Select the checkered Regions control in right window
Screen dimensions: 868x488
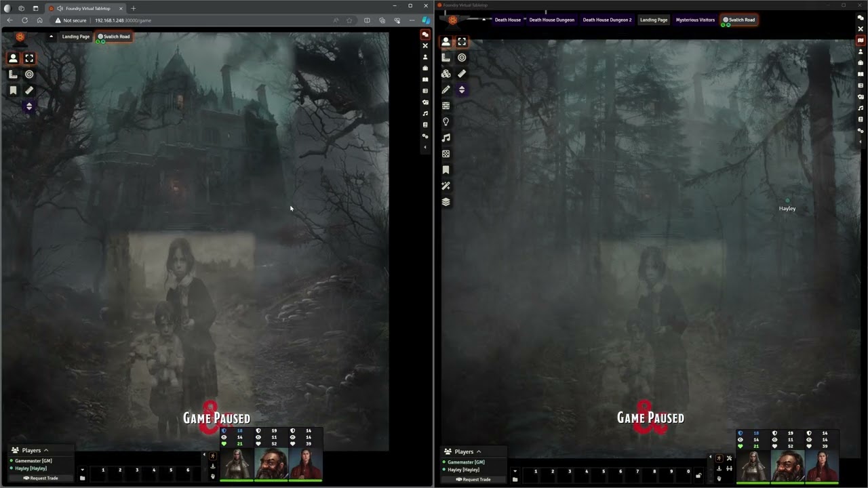point(446,154)
